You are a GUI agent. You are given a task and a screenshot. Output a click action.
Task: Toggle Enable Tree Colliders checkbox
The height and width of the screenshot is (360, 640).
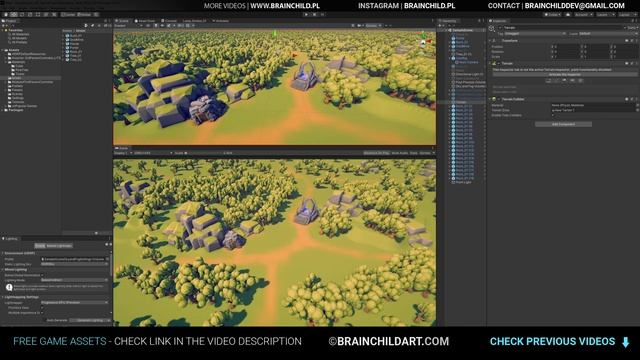[x=553, y=115]
